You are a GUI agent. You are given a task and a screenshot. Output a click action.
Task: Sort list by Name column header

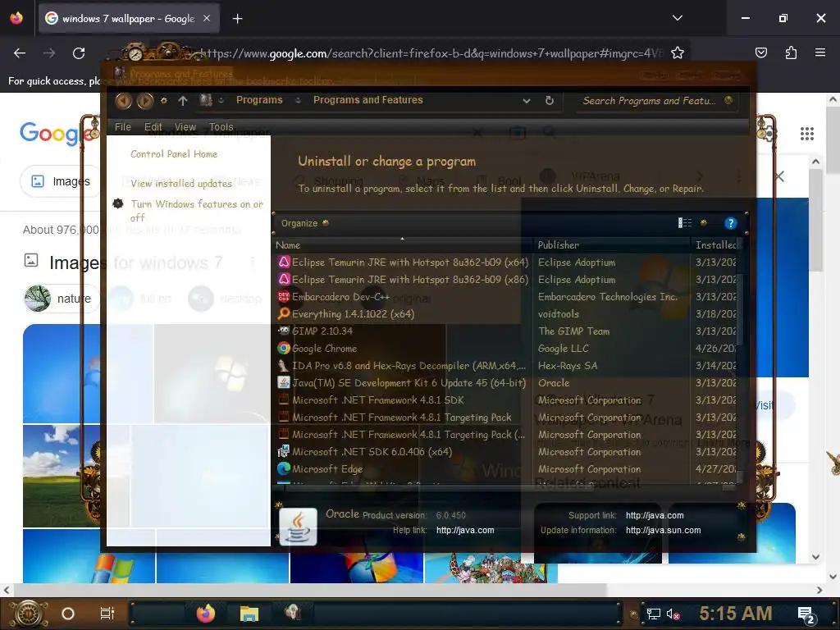point(402,244)
